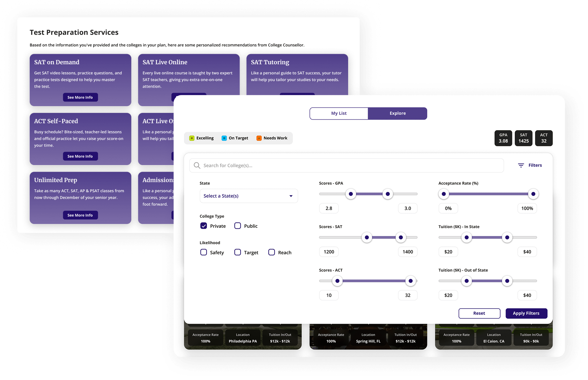Screen dimensions: 588x380
Task: Select the SAT 1425 score badge
Action: point(524,138)
